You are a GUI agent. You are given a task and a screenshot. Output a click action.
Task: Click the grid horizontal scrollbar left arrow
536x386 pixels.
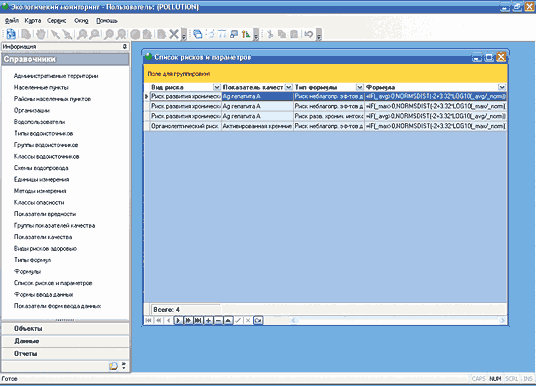[x=294, y=320]
